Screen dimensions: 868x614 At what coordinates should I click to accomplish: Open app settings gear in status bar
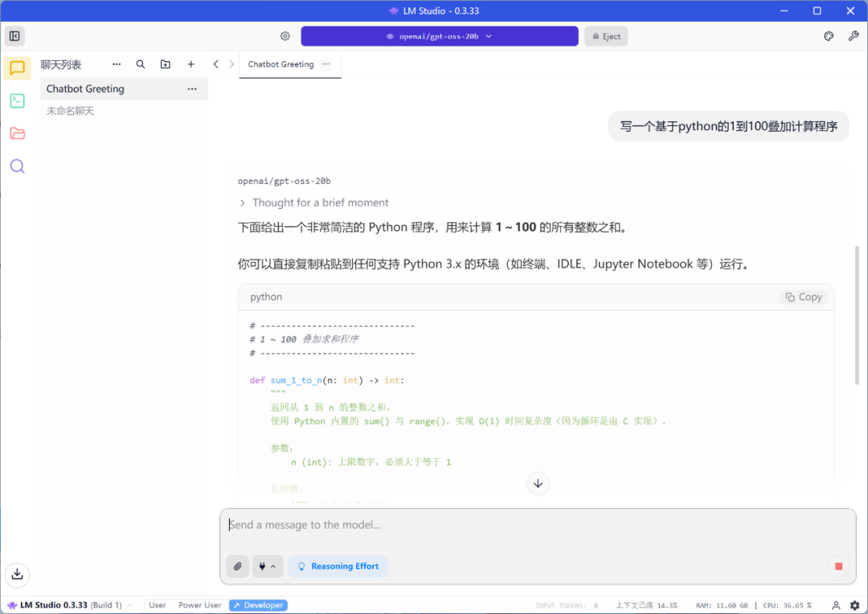pos(854,605)
